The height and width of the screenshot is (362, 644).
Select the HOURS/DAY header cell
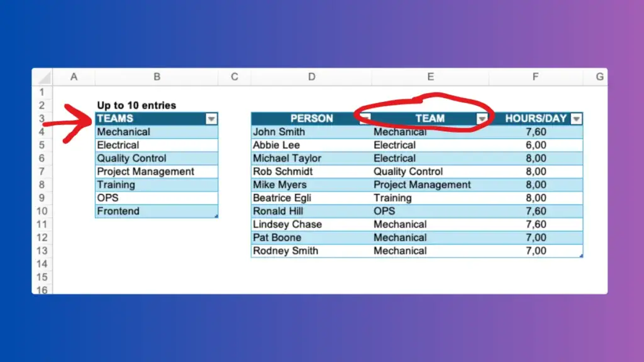[535, 118]
